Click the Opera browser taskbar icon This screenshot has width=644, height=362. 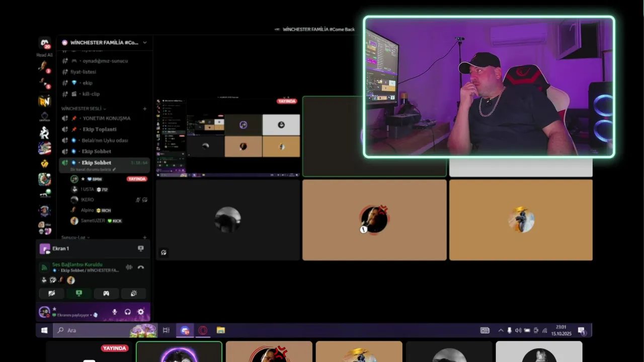(203, 330)
